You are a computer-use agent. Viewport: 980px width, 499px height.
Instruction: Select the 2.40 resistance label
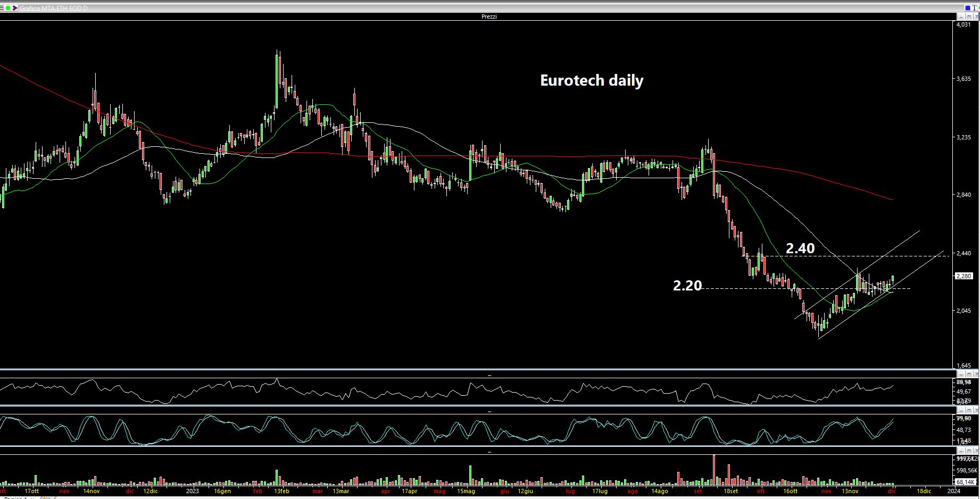tap(800, 248)
